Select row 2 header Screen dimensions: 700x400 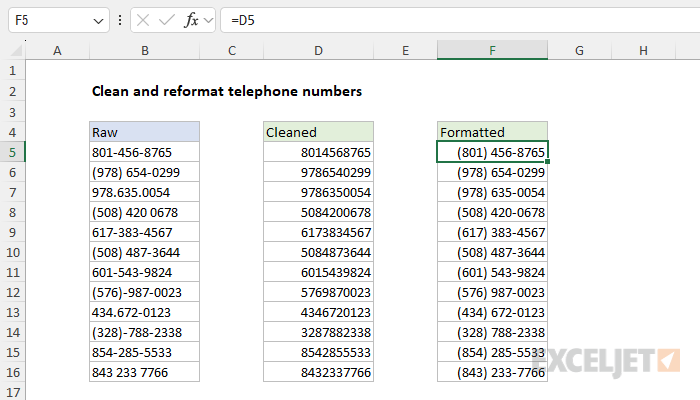click(12, 92)
